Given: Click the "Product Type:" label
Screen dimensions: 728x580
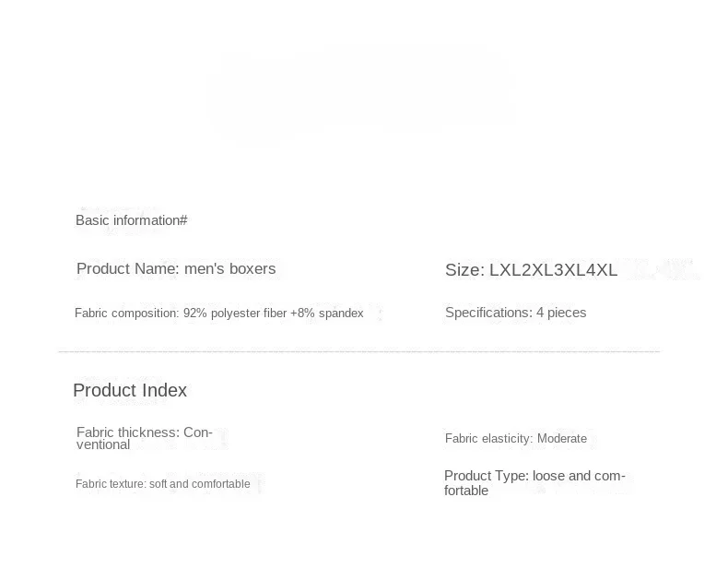Looking at the screenshot, I should [487, 477].
